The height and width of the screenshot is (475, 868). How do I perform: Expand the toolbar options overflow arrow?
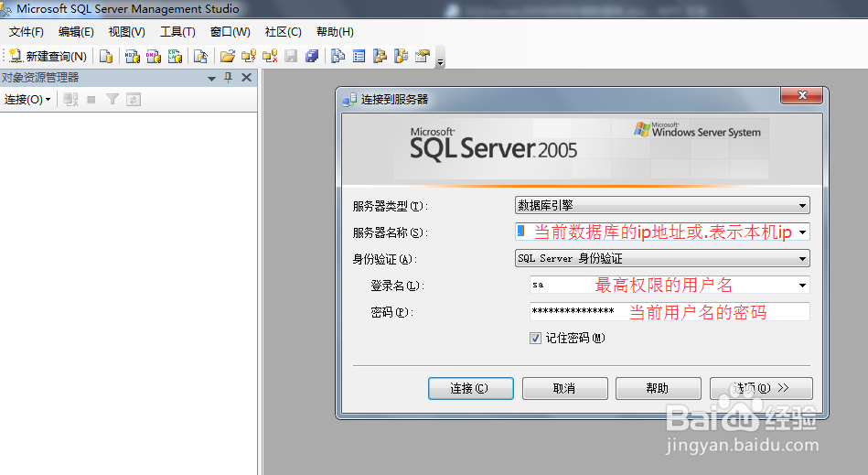pyautogui.click(x=441, y=62)
